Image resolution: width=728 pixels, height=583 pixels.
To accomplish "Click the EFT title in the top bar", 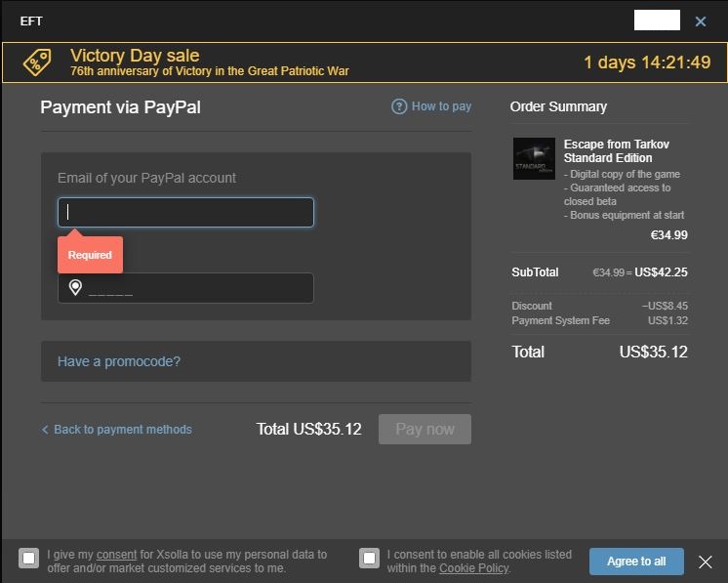I will point(31,21).
